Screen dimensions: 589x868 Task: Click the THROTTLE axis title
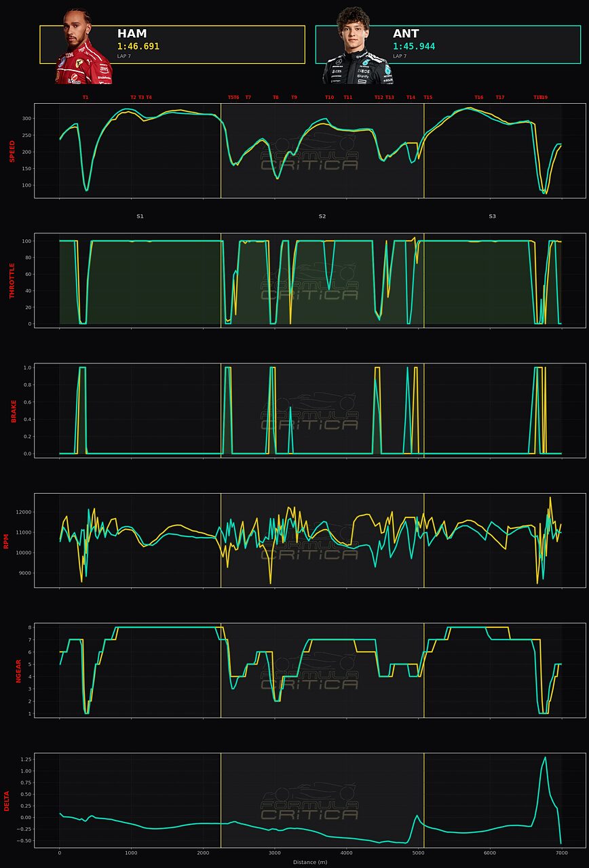(12, 281)
